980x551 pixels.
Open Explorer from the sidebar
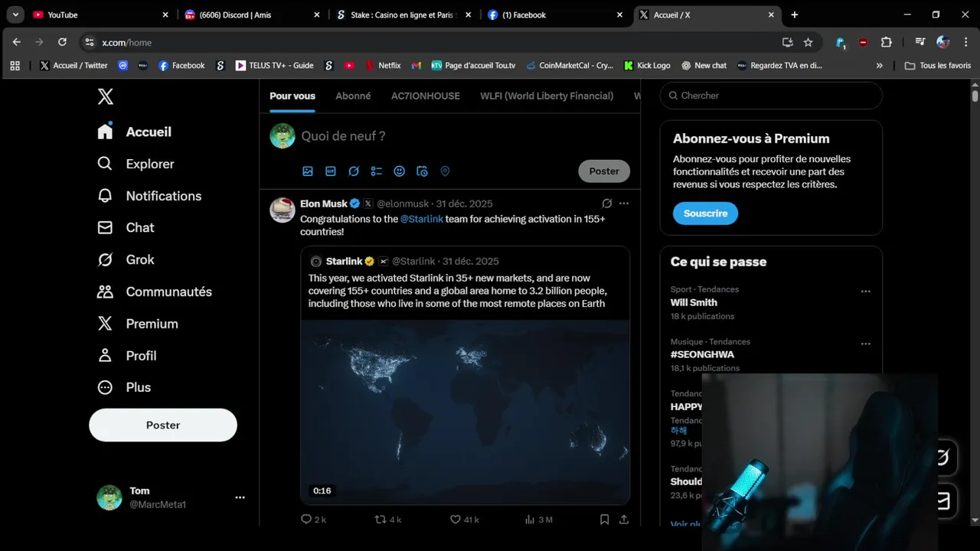click(136, 164)
